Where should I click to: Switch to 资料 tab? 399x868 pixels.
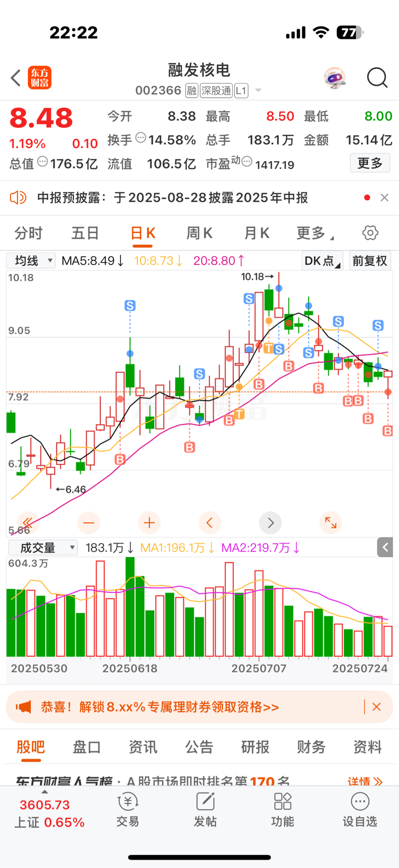(367, 747)
